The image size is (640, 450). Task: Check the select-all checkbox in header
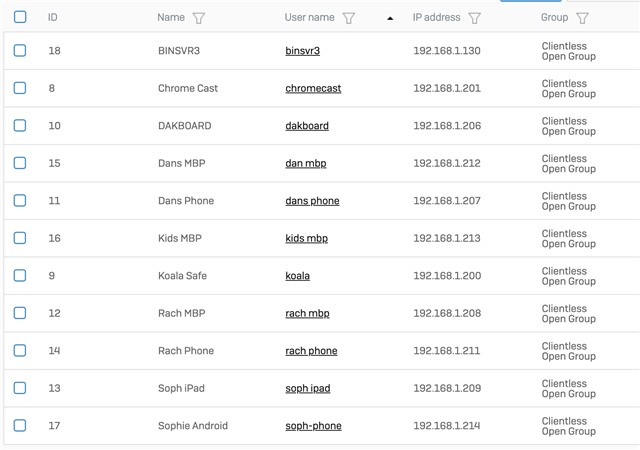tap(20, 17)
